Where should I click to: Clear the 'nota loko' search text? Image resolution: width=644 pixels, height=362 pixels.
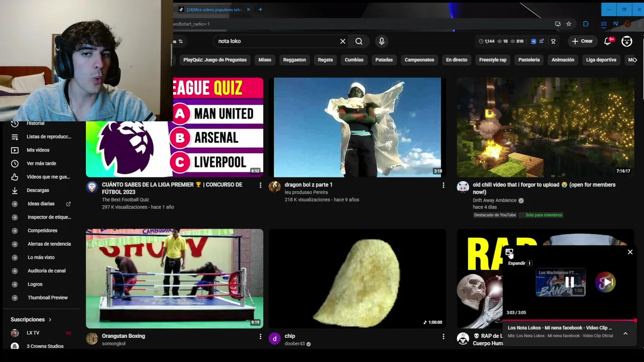pos(343,41)
